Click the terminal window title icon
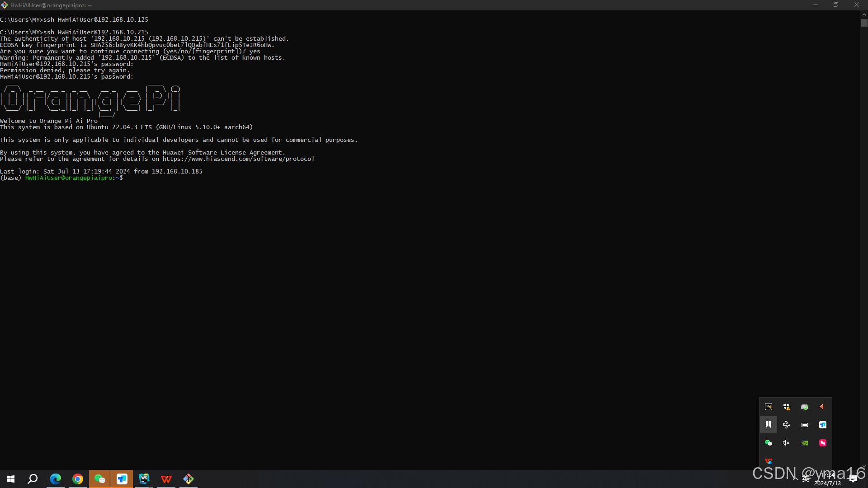Screen dimensions: 868x488 point(5,5)
